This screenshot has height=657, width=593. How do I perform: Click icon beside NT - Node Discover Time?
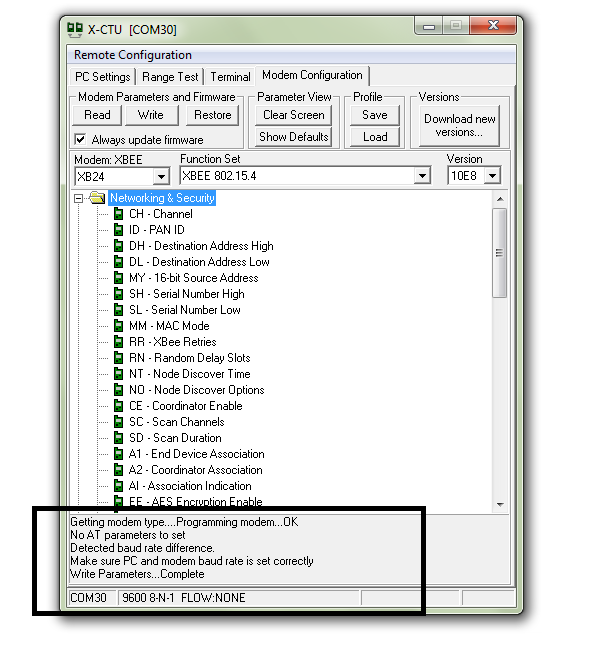click(119, 374)
